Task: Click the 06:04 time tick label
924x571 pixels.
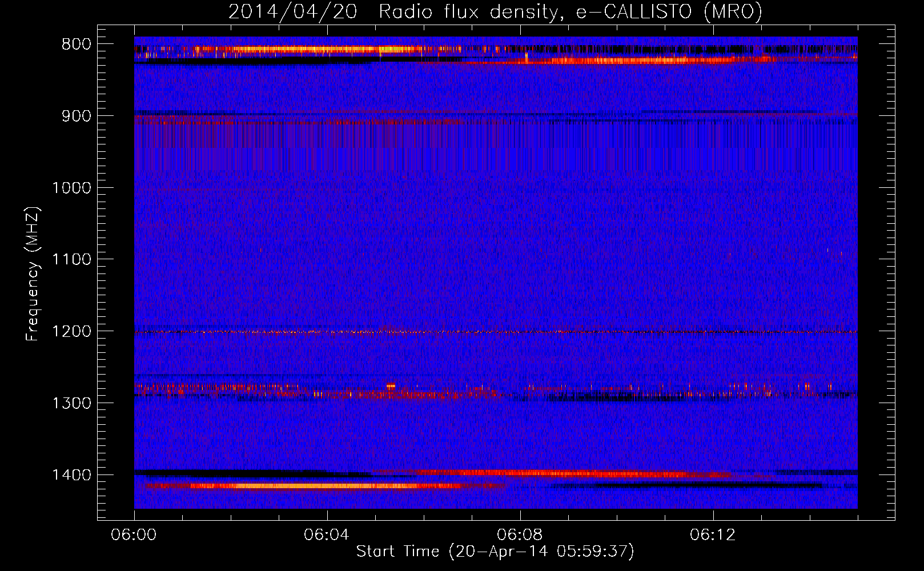Action: (327, 535)
